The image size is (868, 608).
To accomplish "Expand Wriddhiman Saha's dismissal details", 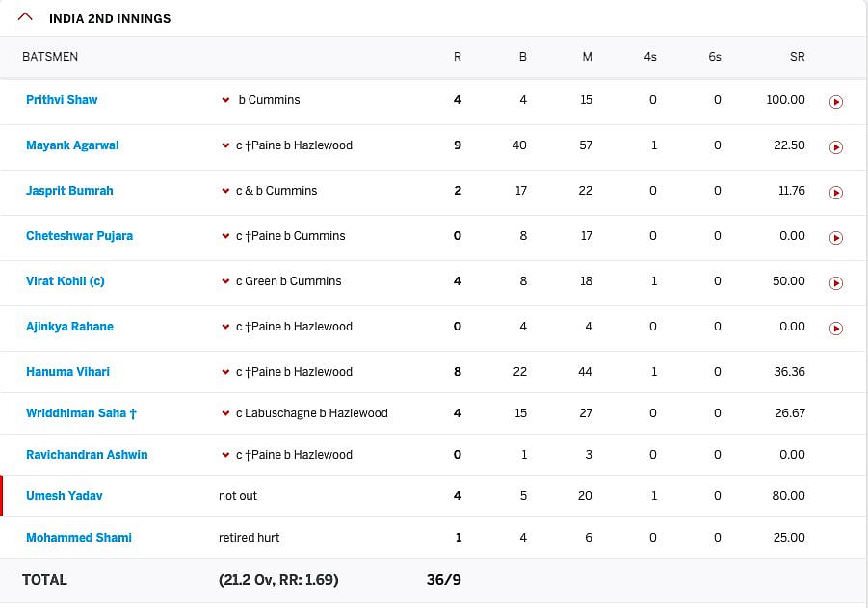I will [x=226, y=412].
